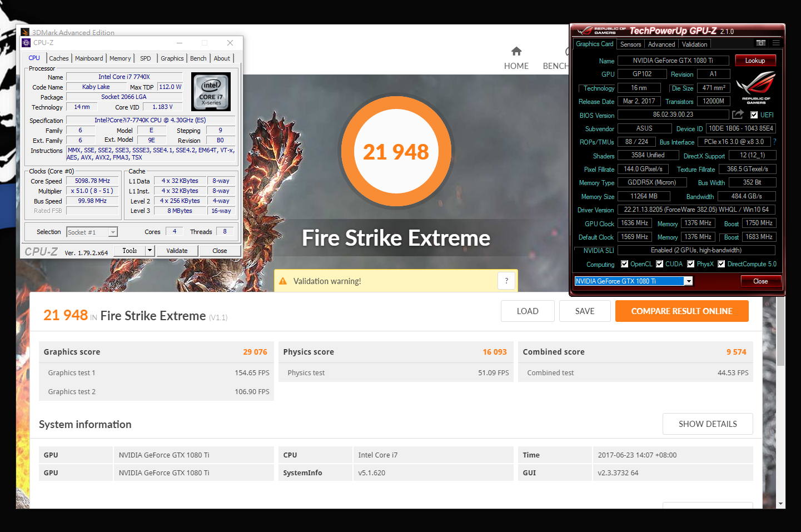Click the Close button in GPU-Z
This screenshot has height=532, width=801.
tap(760, 281)
